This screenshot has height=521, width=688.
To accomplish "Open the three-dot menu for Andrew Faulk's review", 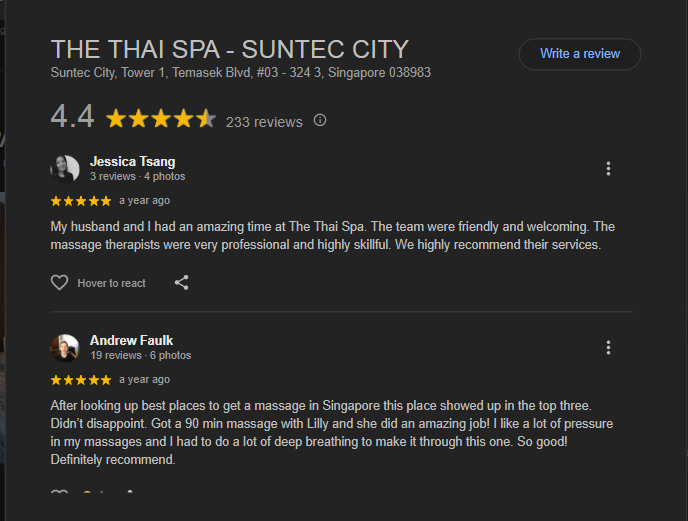I will point(608,348).
